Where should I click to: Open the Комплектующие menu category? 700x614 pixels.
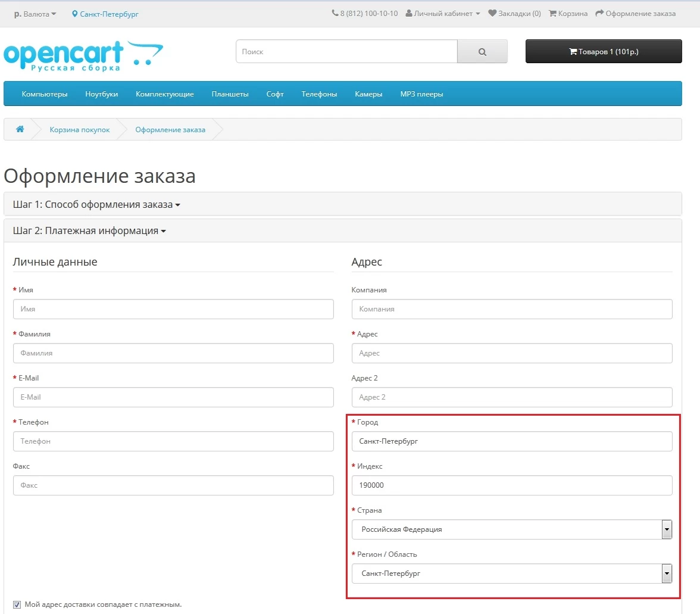[x=165, y=93]
